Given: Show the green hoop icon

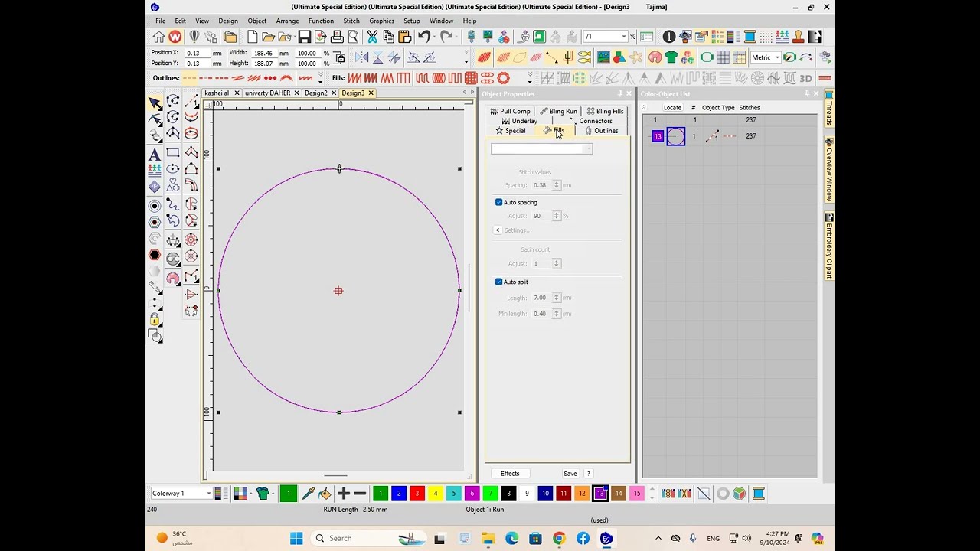Looking at the screenshot, I should (x=707, y=57).
